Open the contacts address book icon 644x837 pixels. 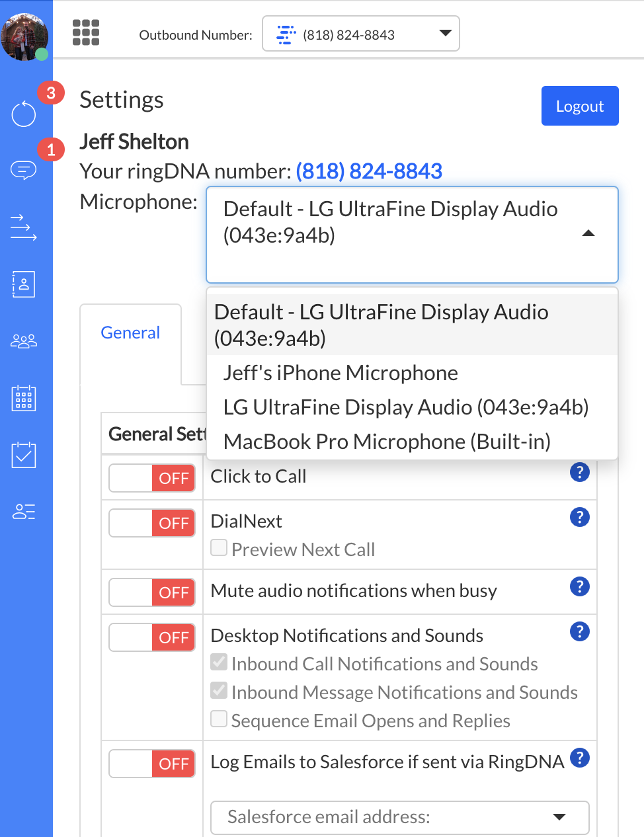[24, 284]
